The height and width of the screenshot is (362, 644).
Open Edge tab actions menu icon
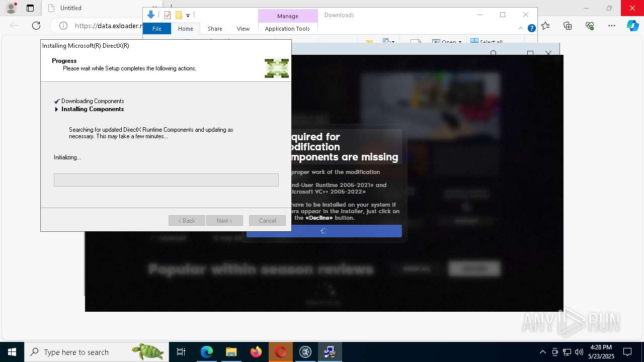pyautogui.click(x=30, y=8)
